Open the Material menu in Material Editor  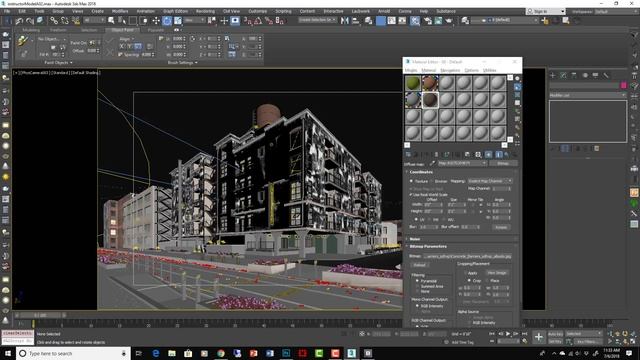click(x=429, y=70)
